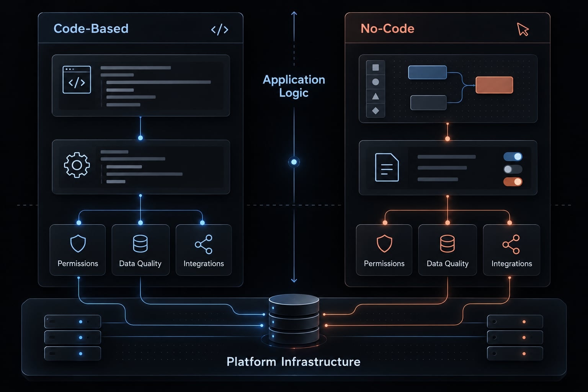Click the blue shield Permissions icon under Code-Based
The image size is (588, 392).
(78, 243)
